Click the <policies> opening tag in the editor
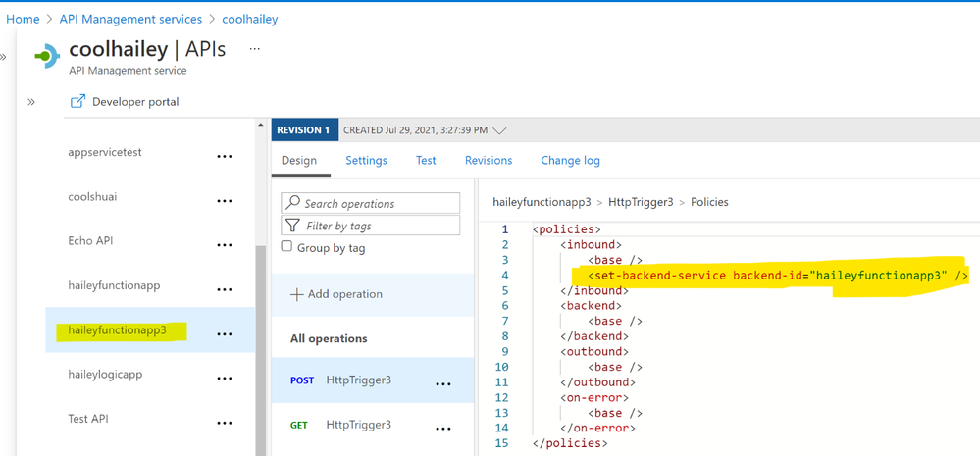This screenshot has width=980, height=456. pyautogui.click(x=566, y=229)
